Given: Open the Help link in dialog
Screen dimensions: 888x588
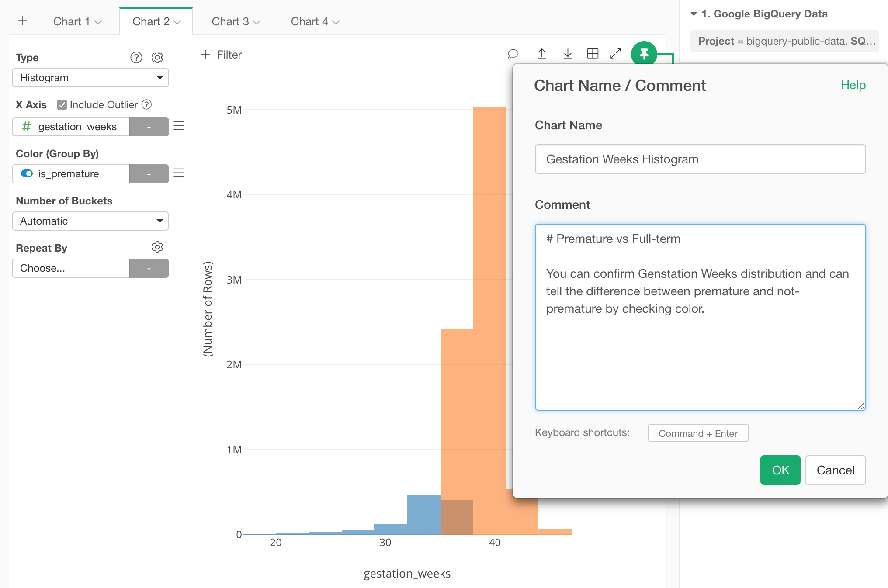Looking at the screenshot, I should pos(853,85).
